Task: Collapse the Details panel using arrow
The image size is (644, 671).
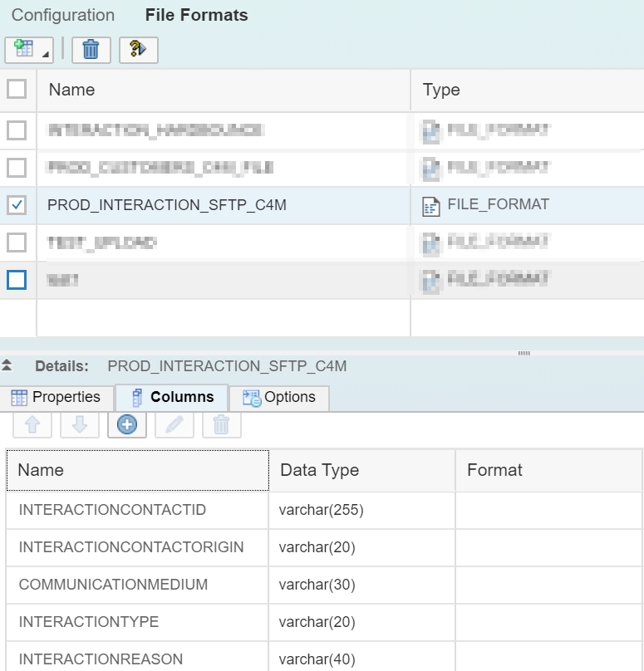Action: (x=7, y=365)
